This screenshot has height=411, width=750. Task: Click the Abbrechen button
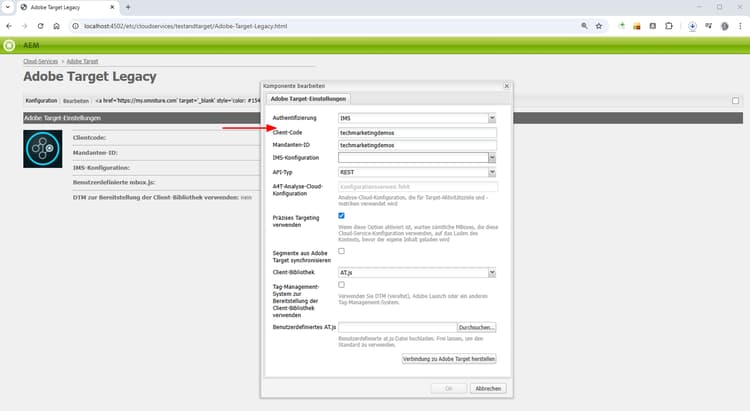coord(488,389)
